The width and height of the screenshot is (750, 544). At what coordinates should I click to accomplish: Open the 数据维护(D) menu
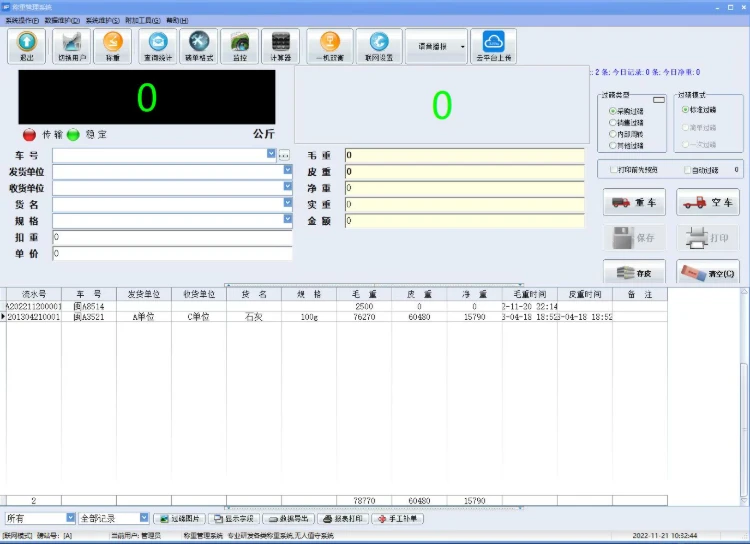pos(62,21)
